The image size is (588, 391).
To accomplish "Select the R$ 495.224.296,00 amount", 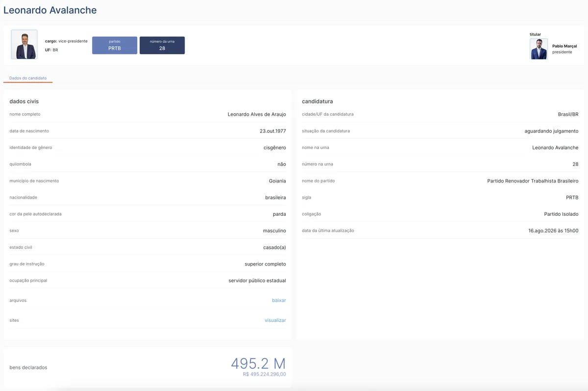I will click(x=265, y=374).
